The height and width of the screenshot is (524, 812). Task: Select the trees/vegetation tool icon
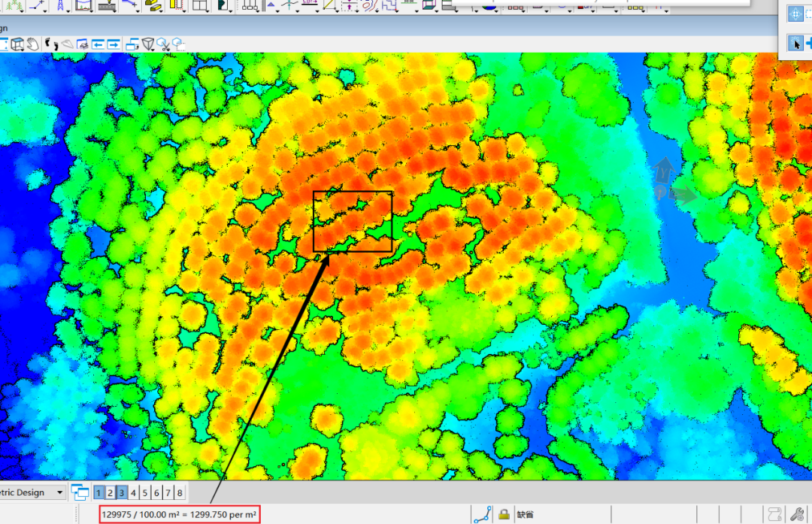(x=14, y=5)
